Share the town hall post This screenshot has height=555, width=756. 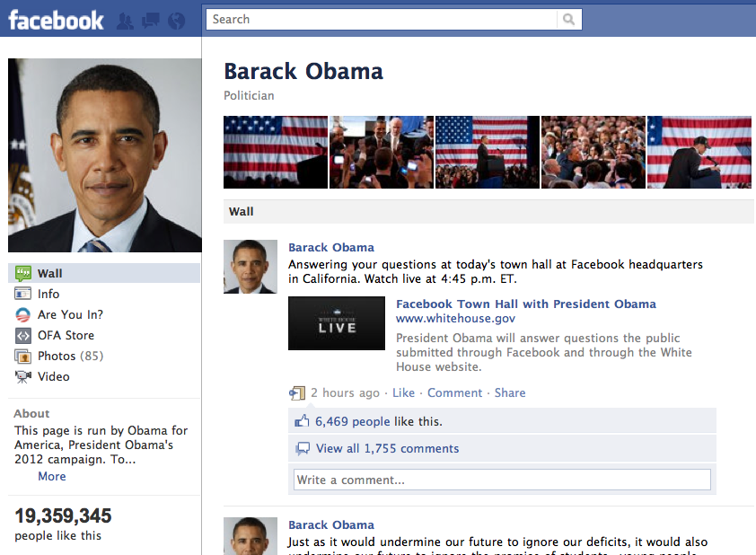(510, 393)
